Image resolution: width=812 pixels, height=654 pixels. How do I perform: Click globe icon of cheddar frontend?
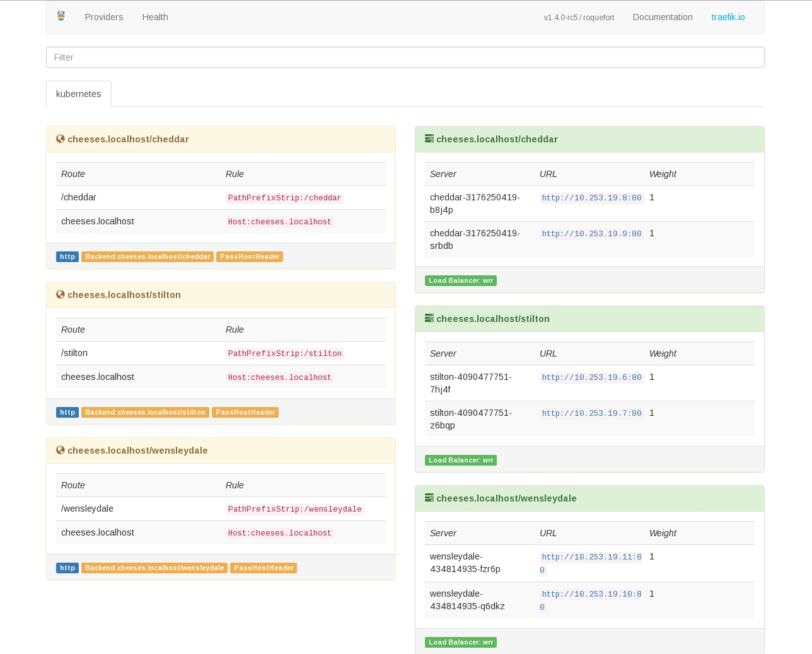coord(61,139)
